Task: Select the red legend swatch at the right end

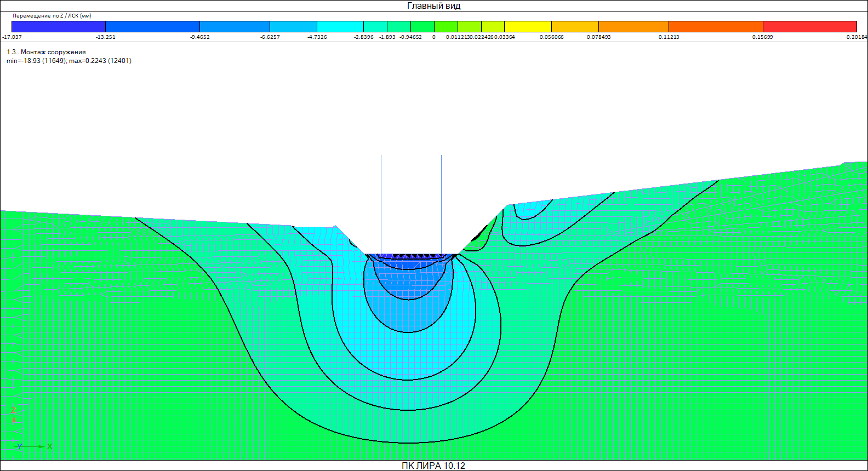Action: pyautogui.click(x=809, y=26)
